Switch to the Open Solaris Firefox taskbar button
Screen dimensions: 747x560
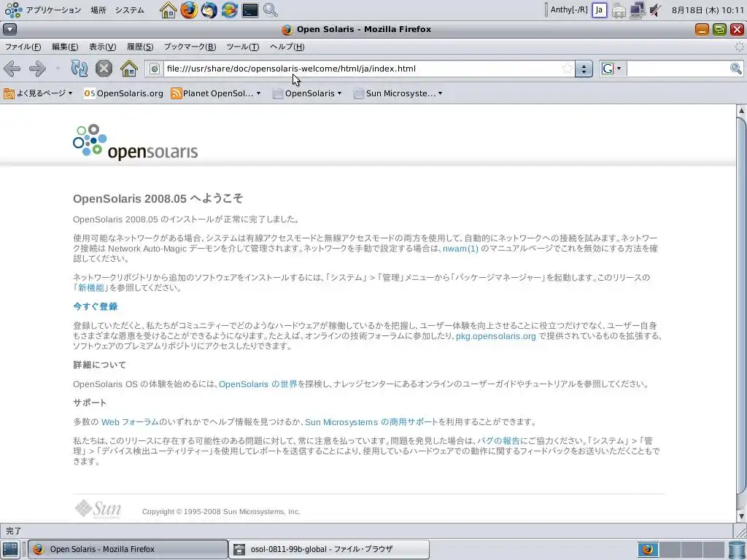128,549
